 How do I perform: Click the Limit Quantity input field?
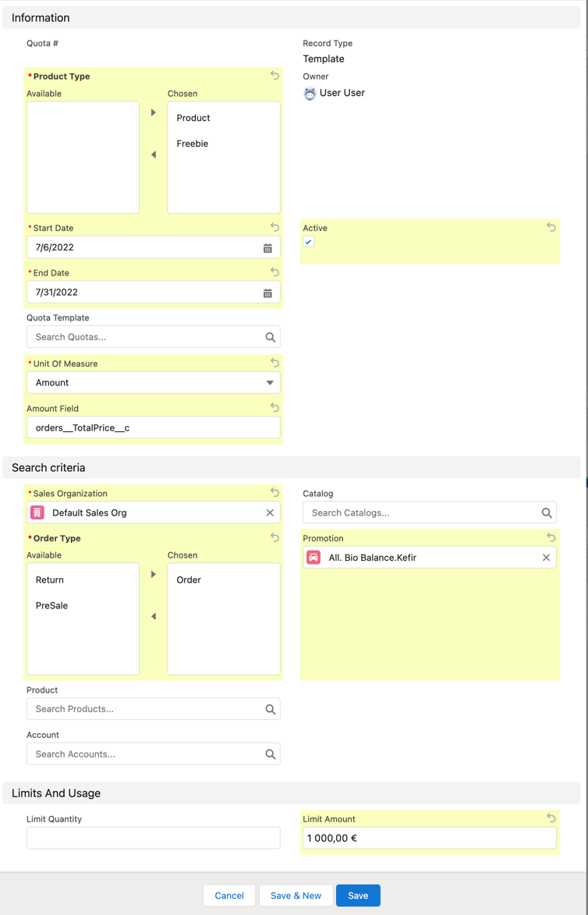[153, 837]
